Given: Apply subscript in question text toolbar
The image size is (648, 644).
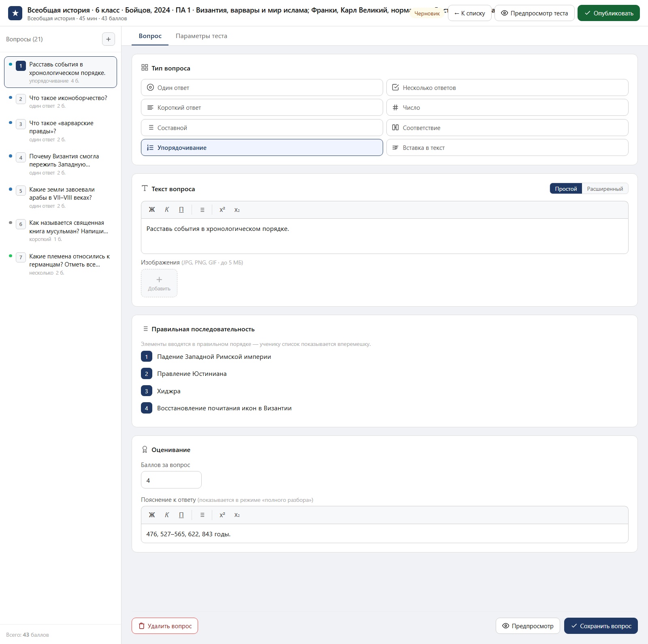Looking at the screenshot, I should click(237, 210).
